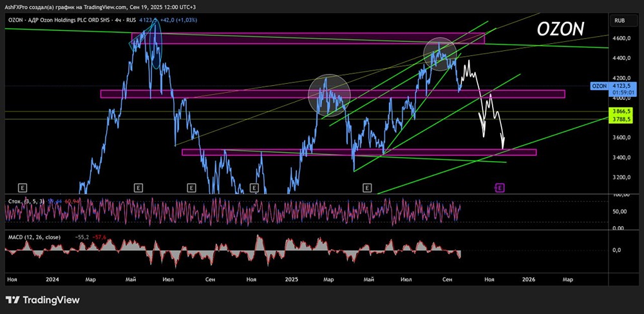Image resolution: width=644 pixels, height=314 pixels.
Task: Click the red MACD signal value -57,6
Action: pyautogui.click(x=99, y=237)
